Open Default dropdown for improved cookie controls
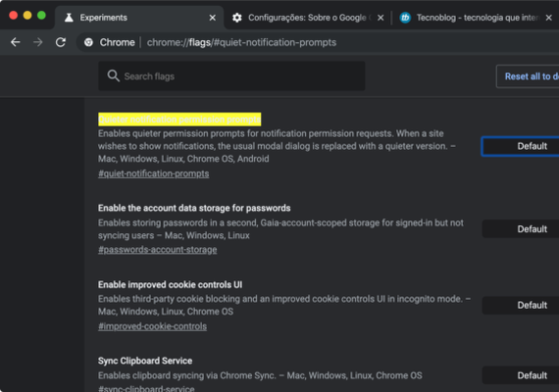This screenshot has height=392, width=559. 521,305
